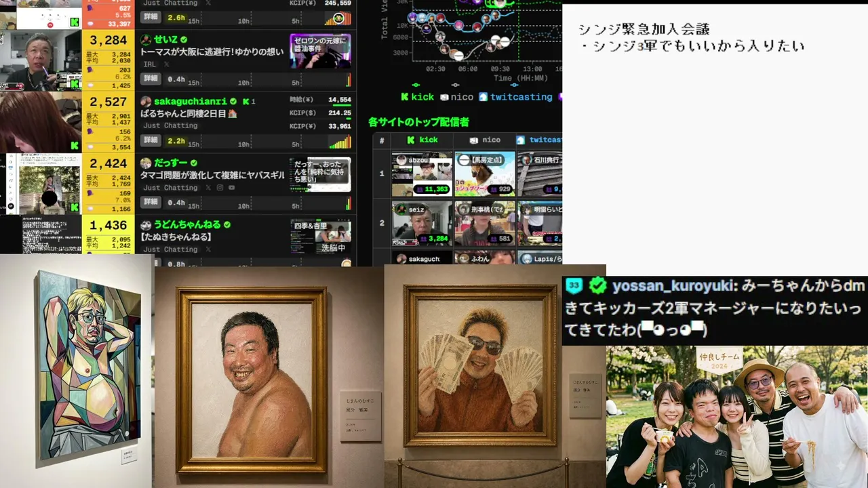The image size is (868, 488).
Task: Open the sakaguchianri channel name link
Action: (x=191, y=102)
